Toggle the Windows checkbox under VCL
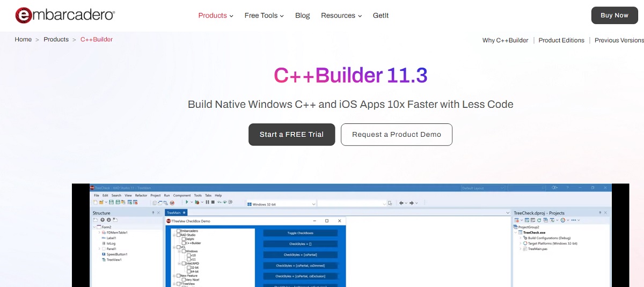644x287 pixels. point(183,251)
